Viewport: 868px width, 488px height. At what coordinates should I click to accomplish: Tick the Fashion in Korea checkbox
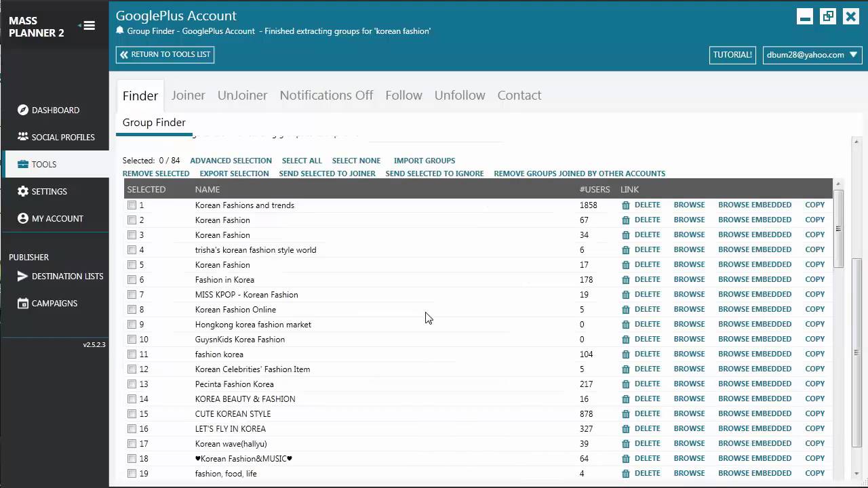click(132, 280)
